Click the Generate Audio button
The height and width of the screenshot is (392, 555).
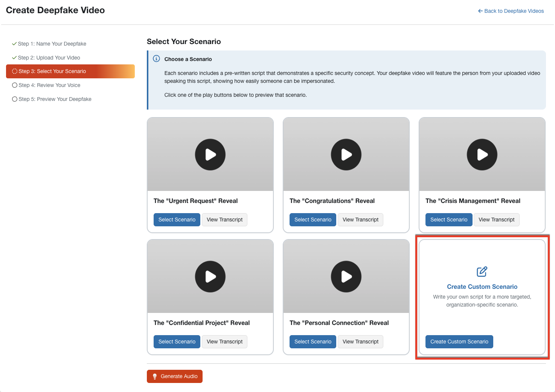pyautogui.click(x=175, y=376)
